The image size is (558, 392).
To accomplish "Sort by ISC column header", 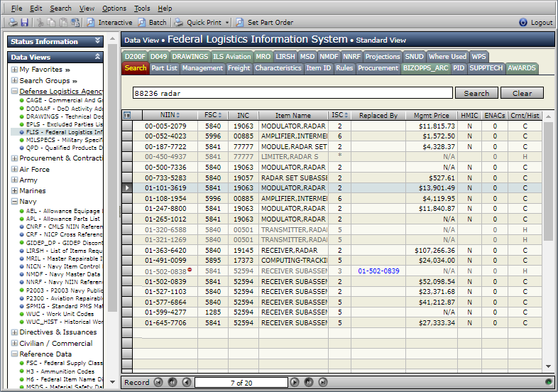I will (339, 115).
